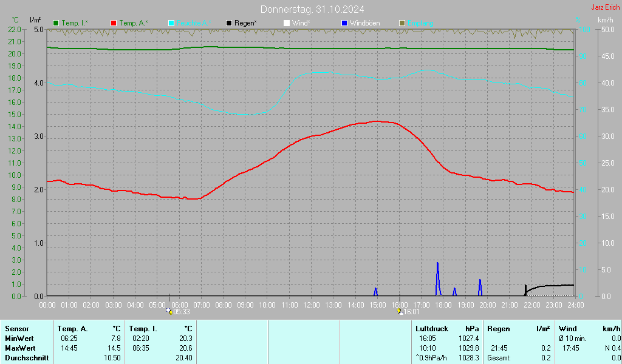The image size is (622, 364).
Task: Click the '°C' temperature axis unit at top
Action: click(15, 20)
